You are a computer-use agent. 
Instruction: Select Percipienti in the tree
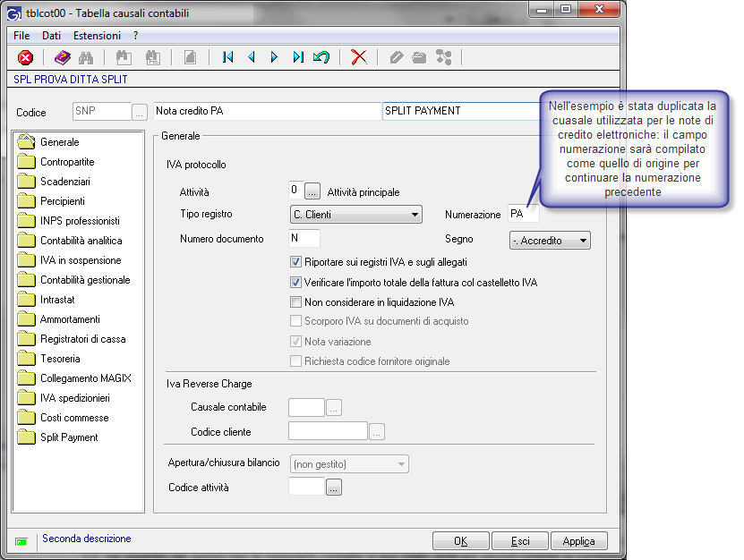(x=62, y=201)
